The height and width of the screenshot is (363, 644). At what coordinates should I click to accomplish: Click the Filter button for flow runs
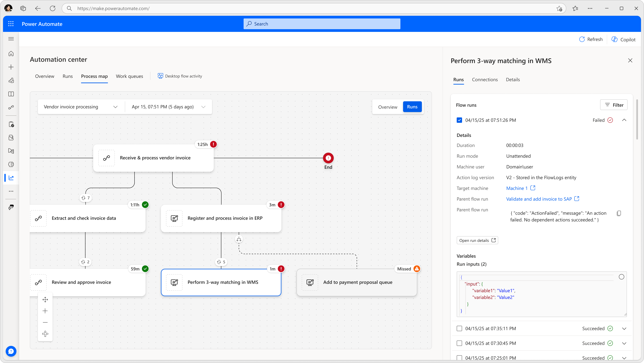[x=614, y=105]
